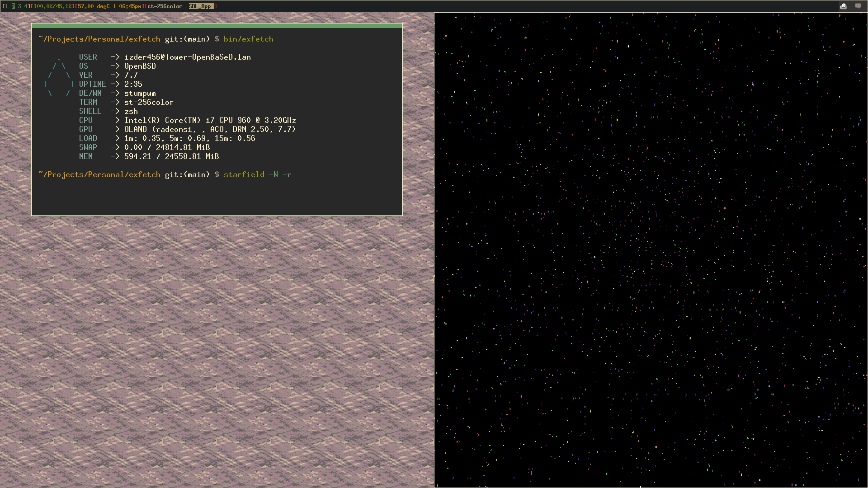Image resolution: width=868 pixels, height=488 pixels.
Task: Click the chat bubble tray icon
Action: [x=858, y=6]
